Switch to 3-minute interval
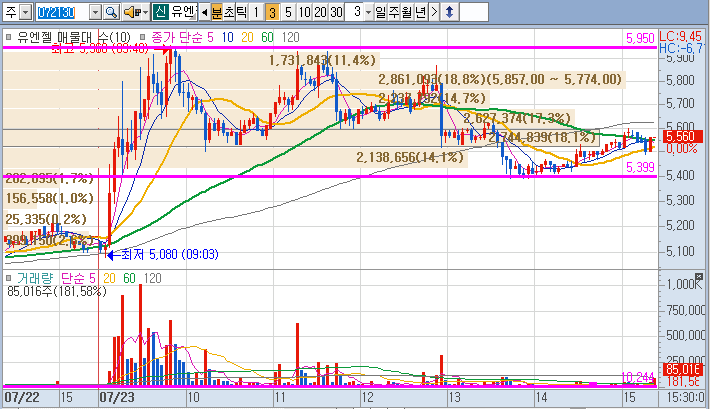Viewport: 710px width, 409px height. coord(272,12)
